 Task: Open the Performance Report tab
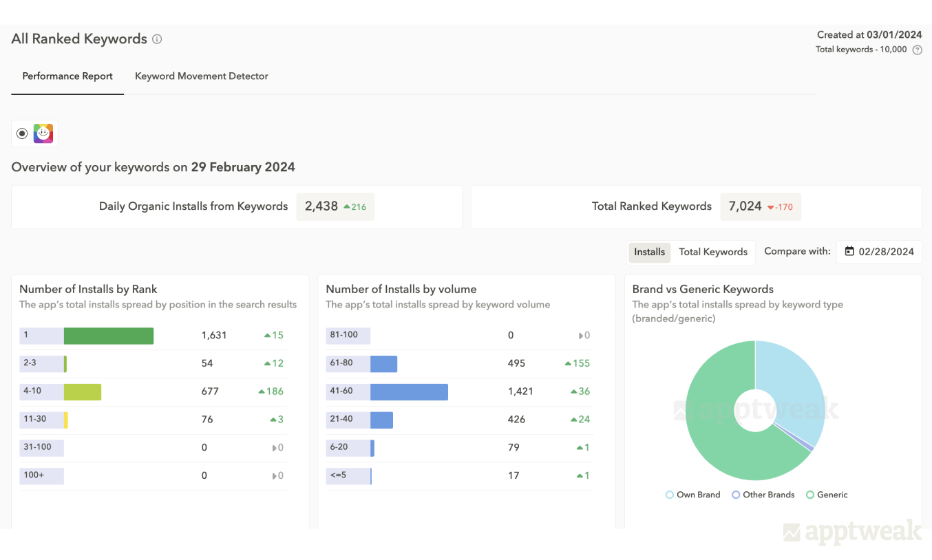67,76
